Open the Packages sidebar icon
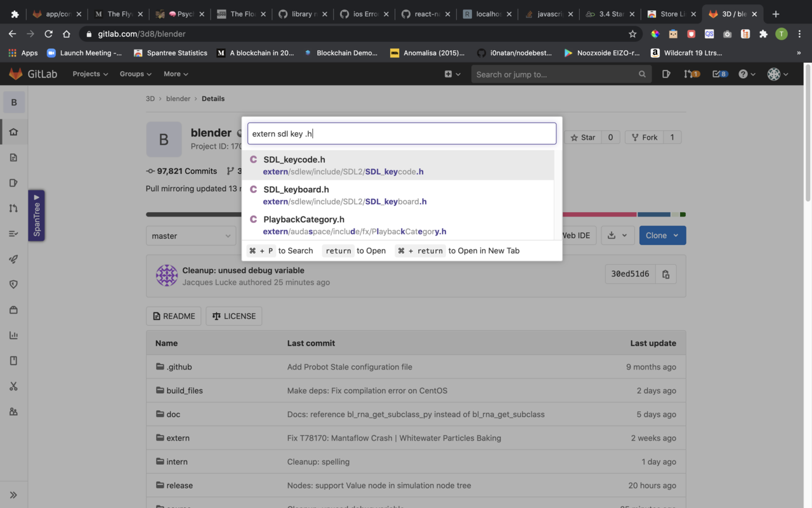This screenshot has width=812, height=508. coord(13,310)
